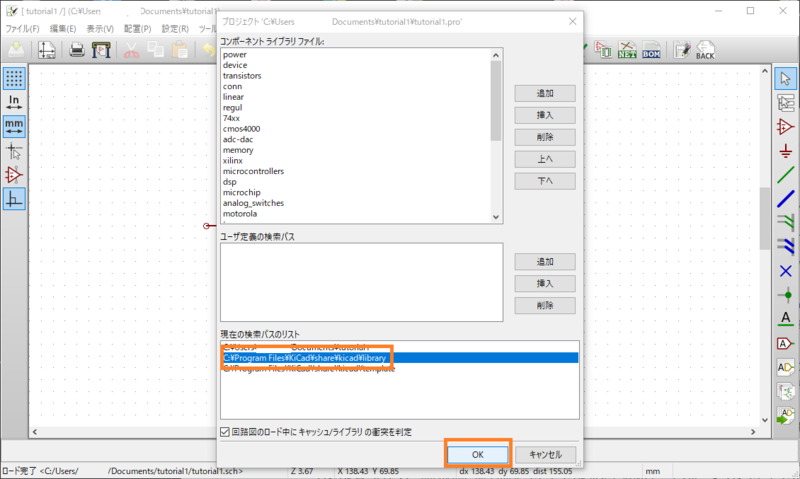
Task: Click the Paste clipboard icon
Action: click(x=180, y=50)
